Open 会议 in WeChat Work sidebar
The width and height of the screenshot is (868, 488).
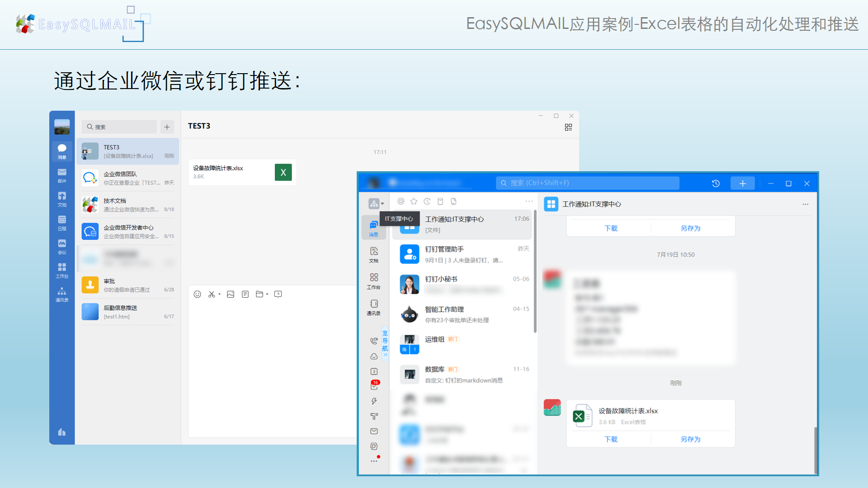pos(62,247)
